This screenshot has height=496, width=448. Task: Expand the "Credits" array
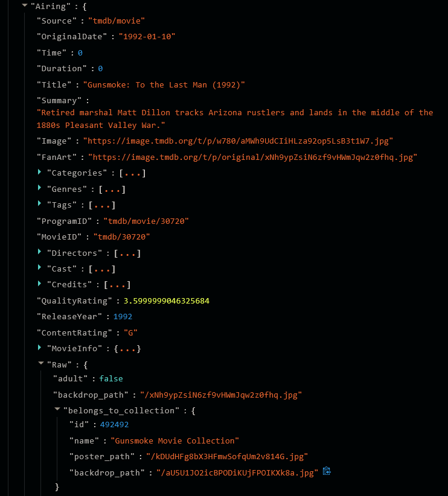coord(40,284)
